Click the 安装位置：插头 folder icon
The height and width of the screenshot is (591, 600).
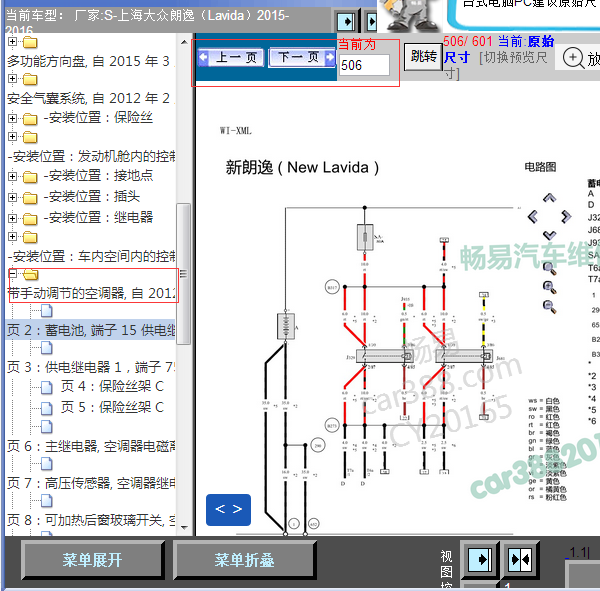(x=30, y=198)
